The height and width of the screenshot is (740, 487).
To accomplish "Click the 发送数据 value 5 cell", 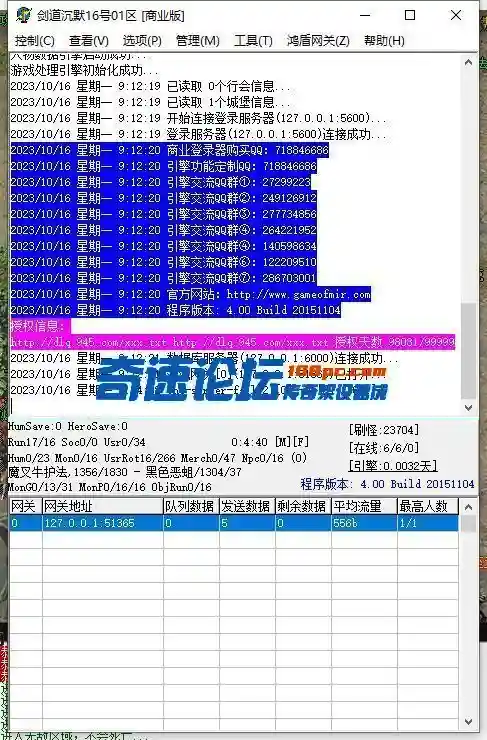I will point(247,523).
